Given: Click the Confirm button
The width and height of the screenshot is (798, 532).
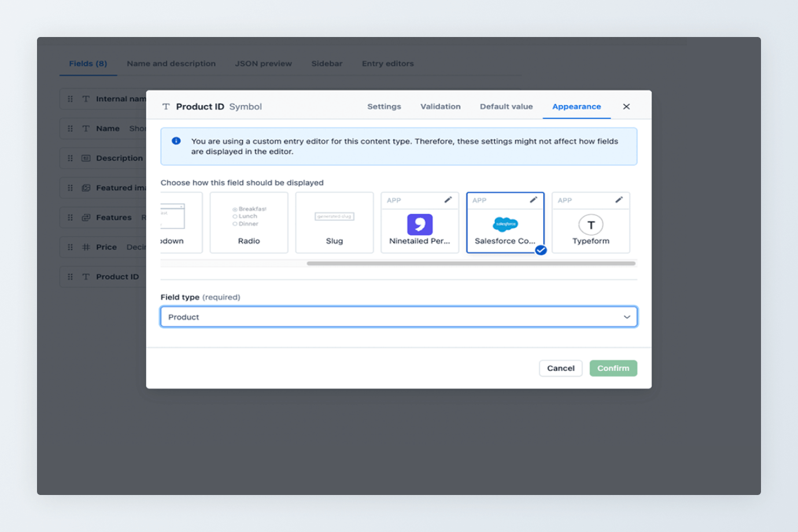Looking at the screenshot, I should (x=613, y=368).
